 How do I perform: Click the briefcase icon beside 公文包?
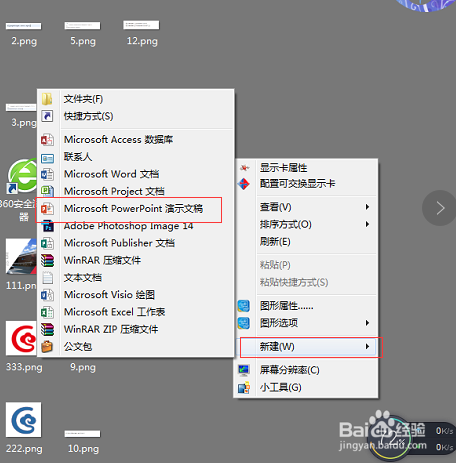pyautogui.click(x=47, y=347)
